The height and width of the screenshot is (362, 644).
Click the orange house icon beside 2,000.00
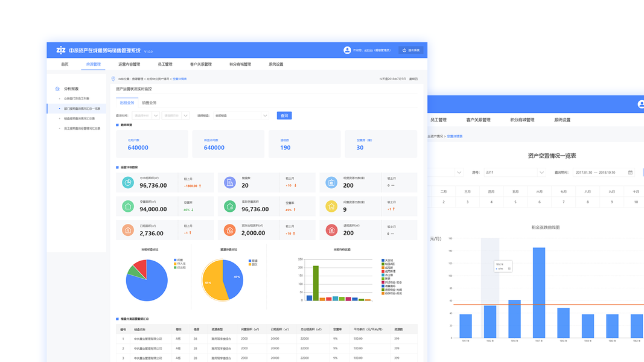tap(229, 230)
